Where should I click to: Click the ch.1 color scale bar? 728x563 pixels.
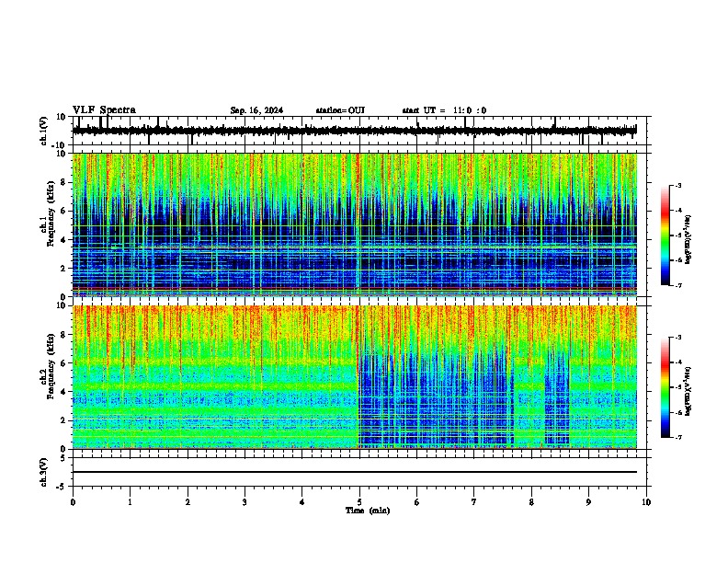coord(665,236)
